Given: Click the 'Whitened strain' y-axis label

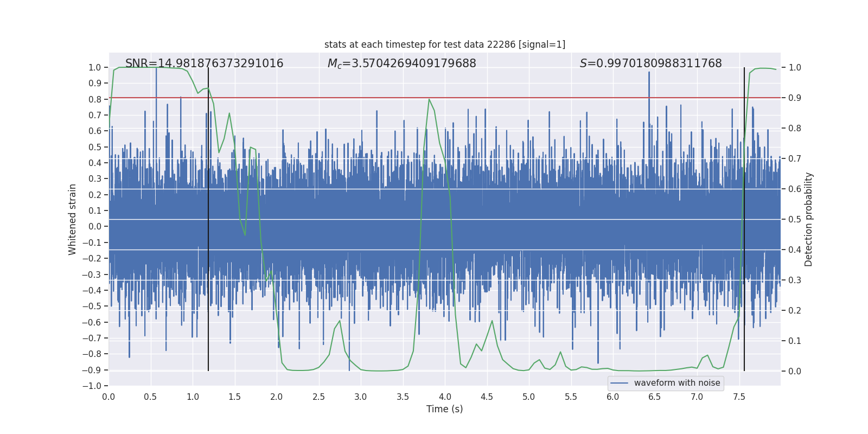Looking at the screenshot, I should [72, 219].
